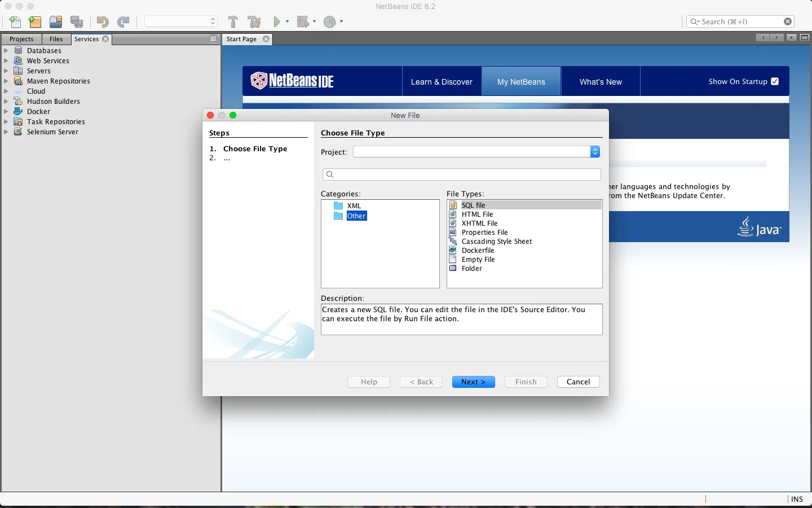Click the New File toolbar icon
The image size is (812, 508).
(x=15, y=21)
